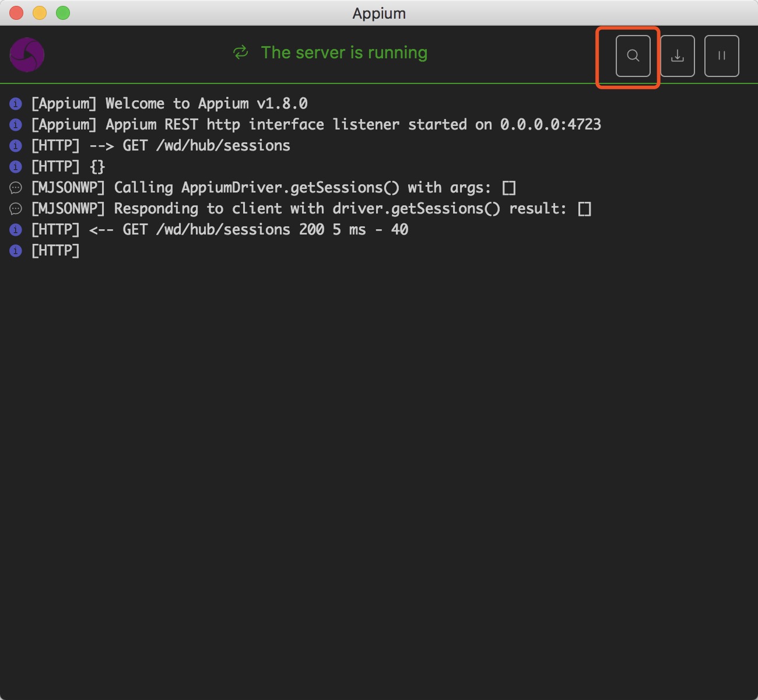
Task: Click info icon beside the last [HTTP] entry
Action: (16, 251)
